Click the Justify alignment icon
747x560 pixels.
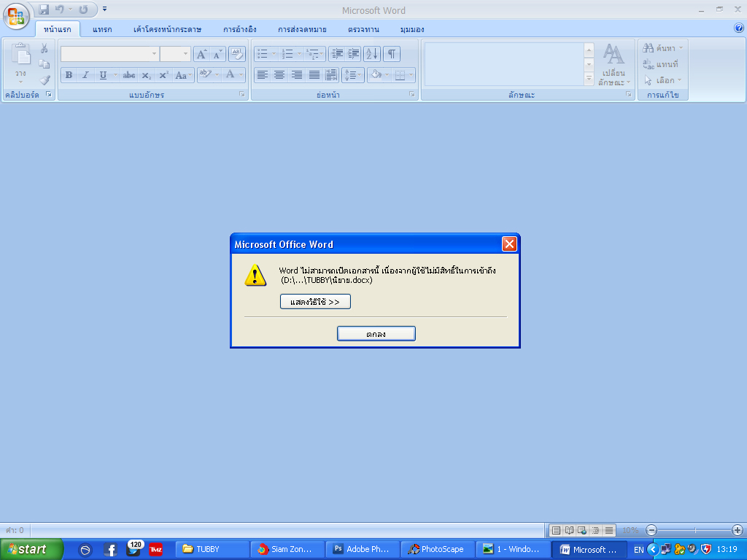(x=314, y=75)
